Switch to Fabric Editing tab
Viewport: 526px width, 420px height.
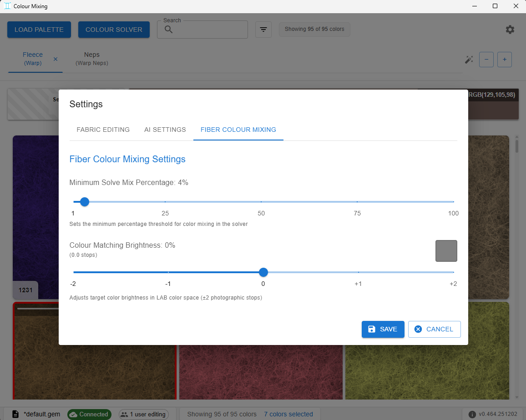[x=103, y=130]
